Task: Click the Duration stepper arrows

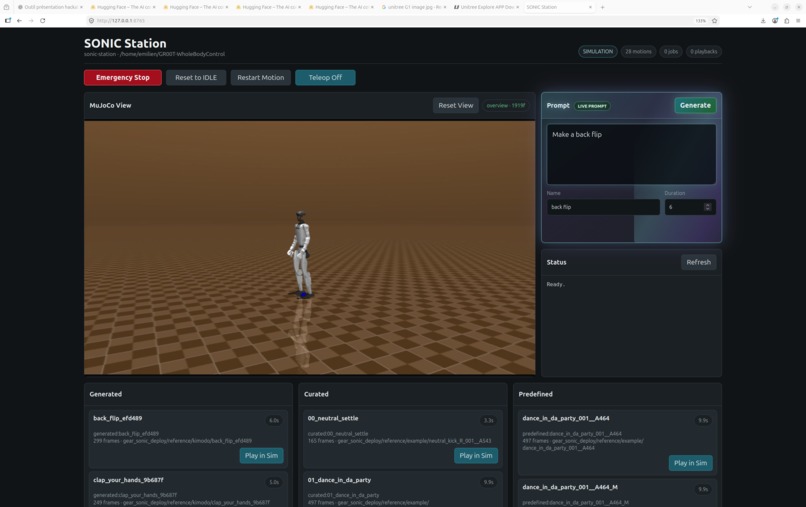Action: tap(707, 207)
